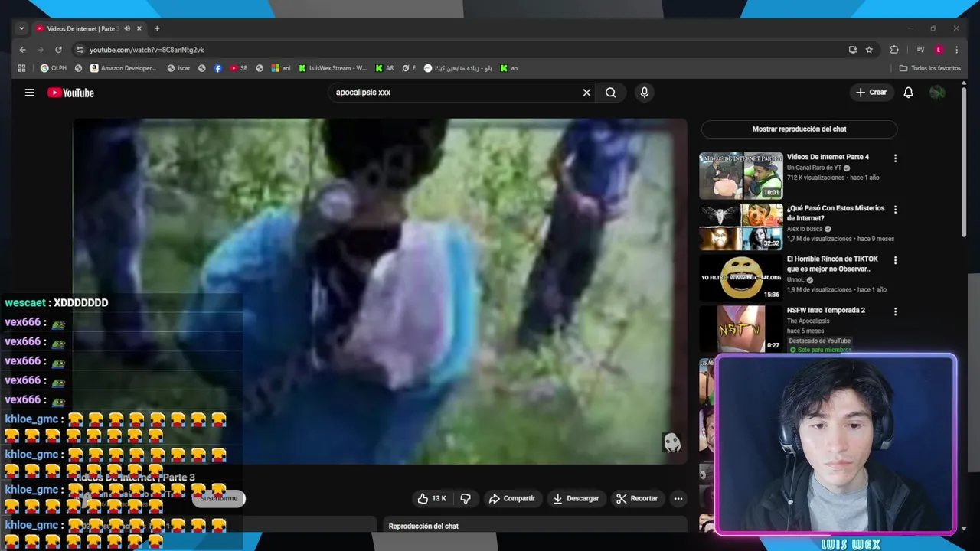Open Chrome extensions puzzle icon

[x=894, y=50]
